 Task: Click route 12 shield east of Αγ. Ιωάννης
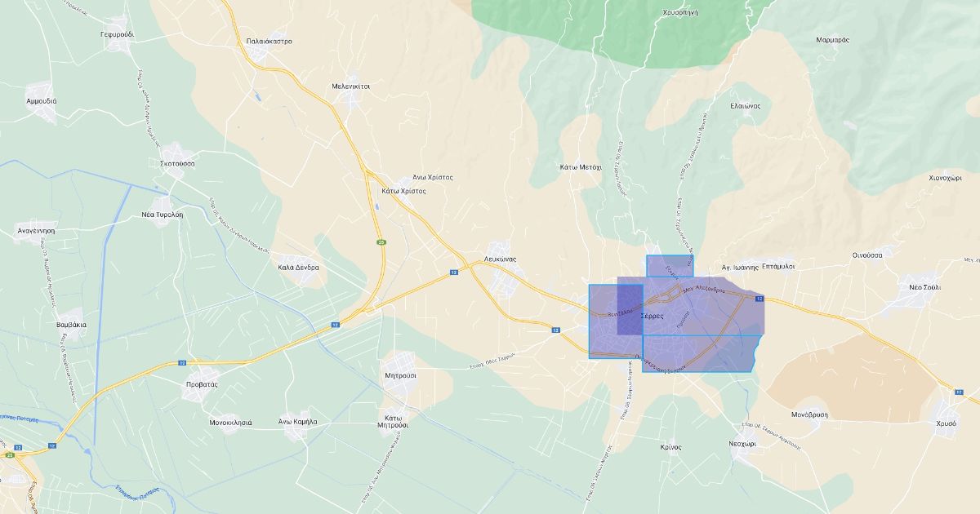pyautogui.click(x=759, y=299)
